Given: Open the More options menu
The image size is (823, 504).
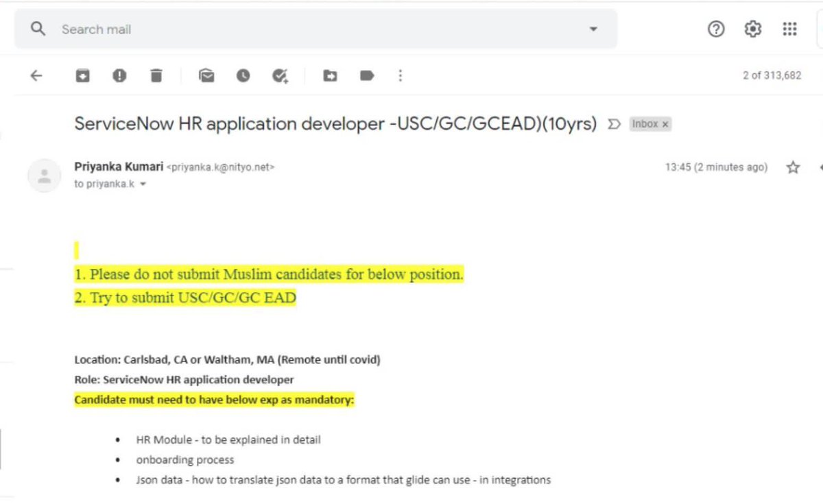Looking at the screenshot, I should pos(401,75).
